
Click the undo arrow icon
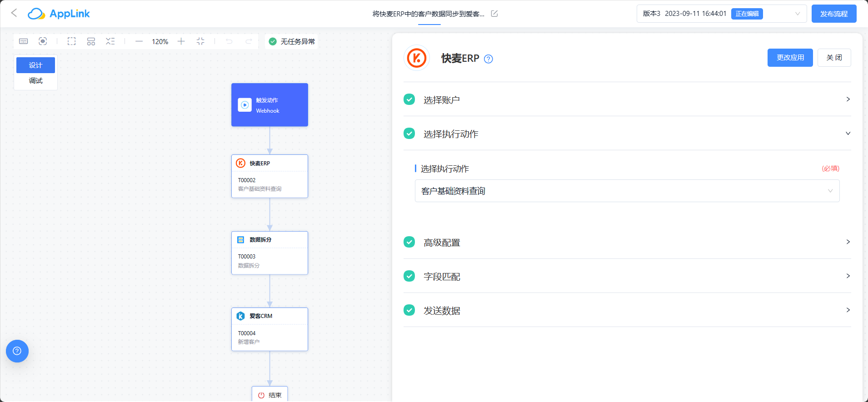tap(229, 41)
